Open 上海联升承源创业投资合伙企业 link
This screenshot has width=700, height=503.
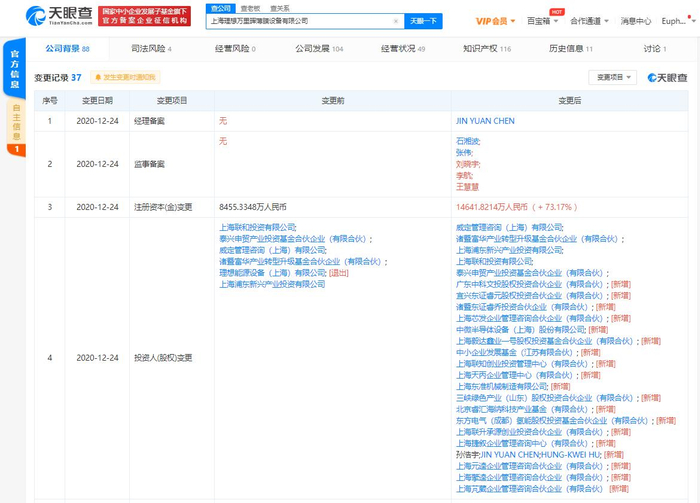click(529, 432)
